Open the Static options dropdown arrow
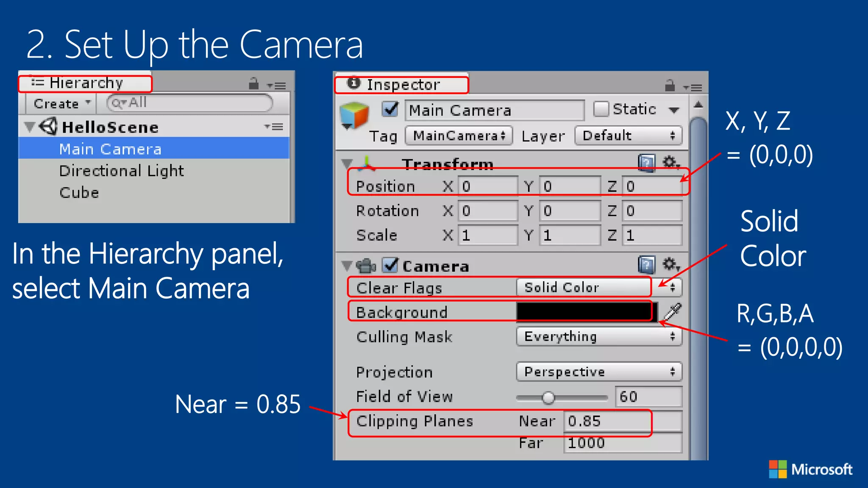868x488 pixels. pos(674,110)
